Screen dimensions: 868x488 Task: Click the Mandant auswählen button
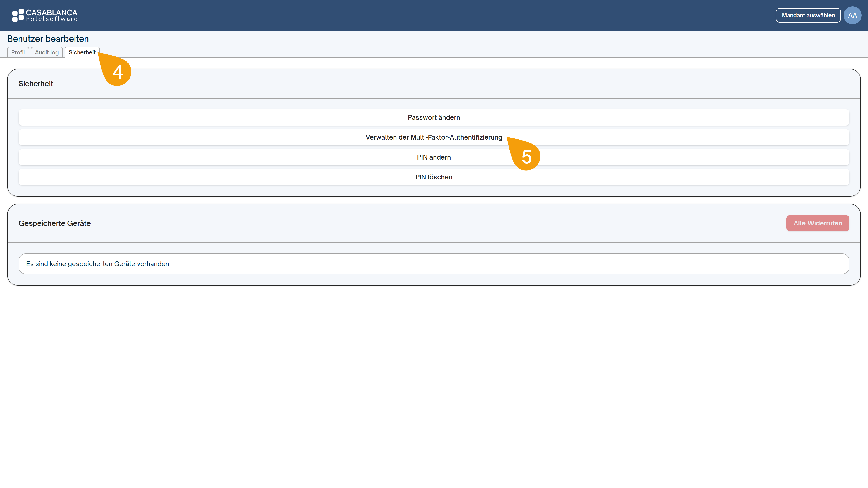808,16
